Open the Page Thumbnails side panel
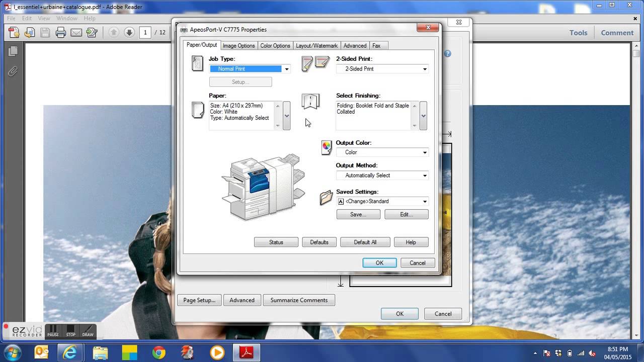This screenshot has height=362, width=644. click(13, 51)
